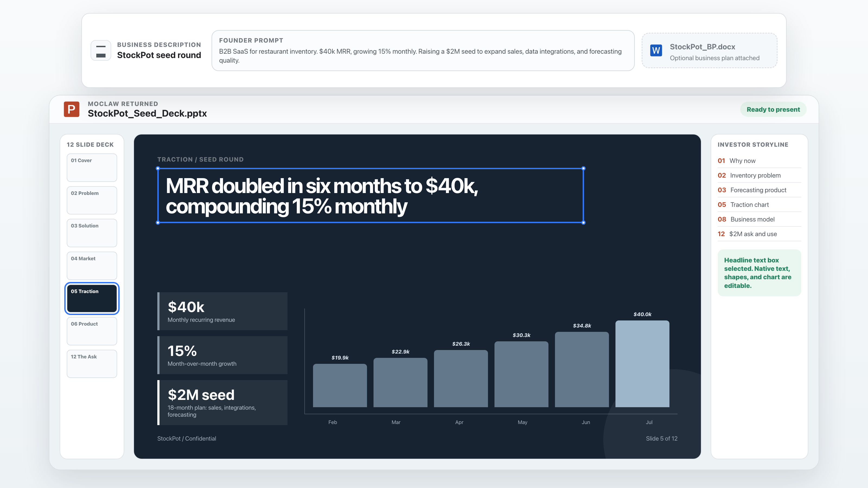Open storyline item 12 $2M ask and use
Screen dimensions: 868x488
click(759, 234)
